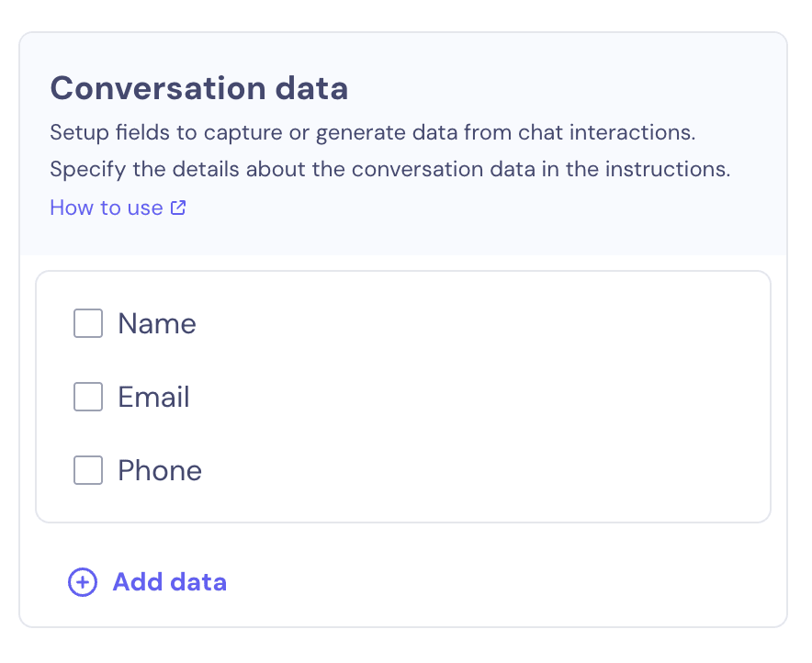This screenshot has height=663, width=812.
Task: Click the Email field label
Action: (x=153, y=398)
